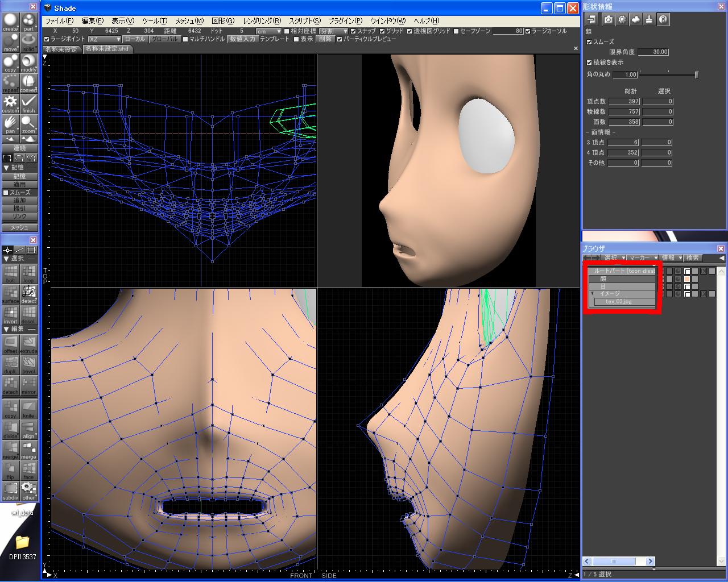
Task: Select the create tool in the toolbox
Action: click(x=10, y=23)
